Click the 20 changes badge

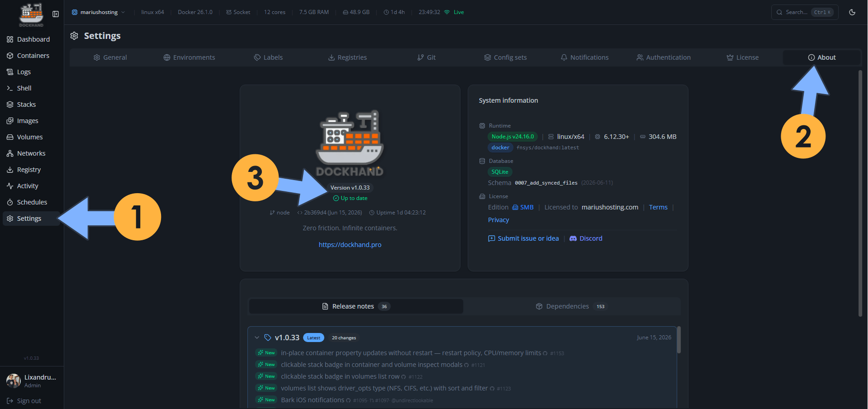tap(344, 338)
